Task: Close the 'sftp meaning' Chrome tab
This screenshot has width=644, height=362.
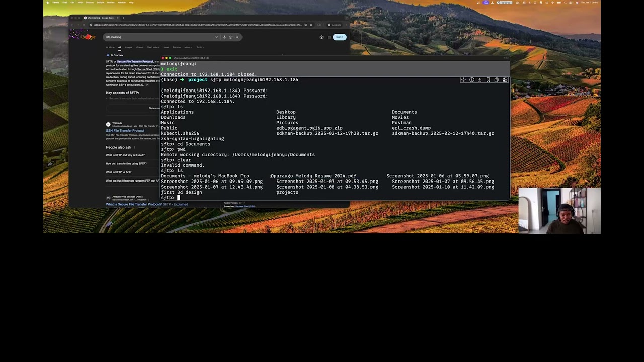Action: [x=117, y=18]
